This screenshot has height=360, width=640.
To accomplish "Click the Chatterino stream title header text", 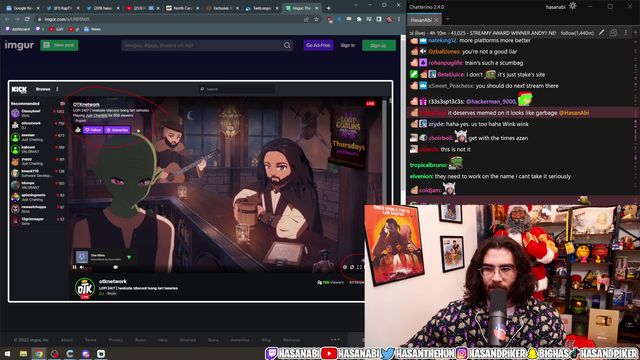I will [x=482, y=33].
